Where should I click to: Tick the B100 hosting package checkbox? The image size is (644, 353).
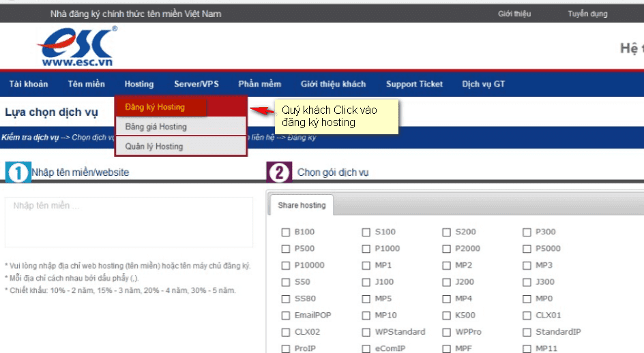pos(286,232)
